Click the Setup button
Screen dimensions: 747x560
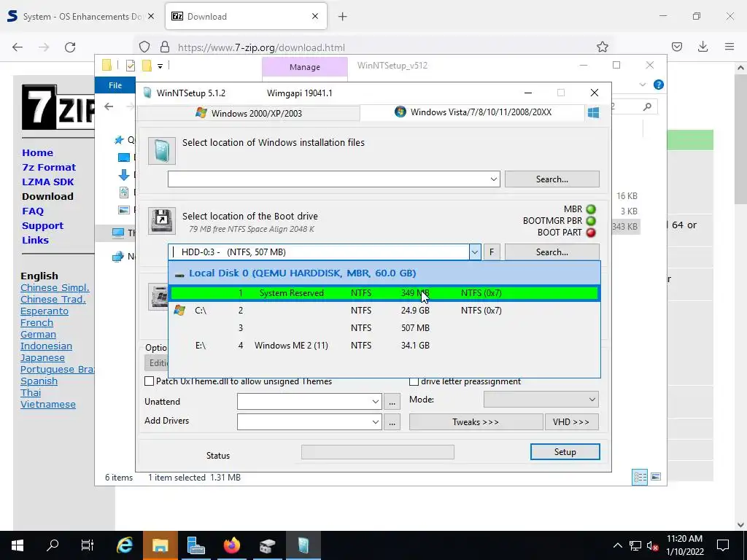565,452
